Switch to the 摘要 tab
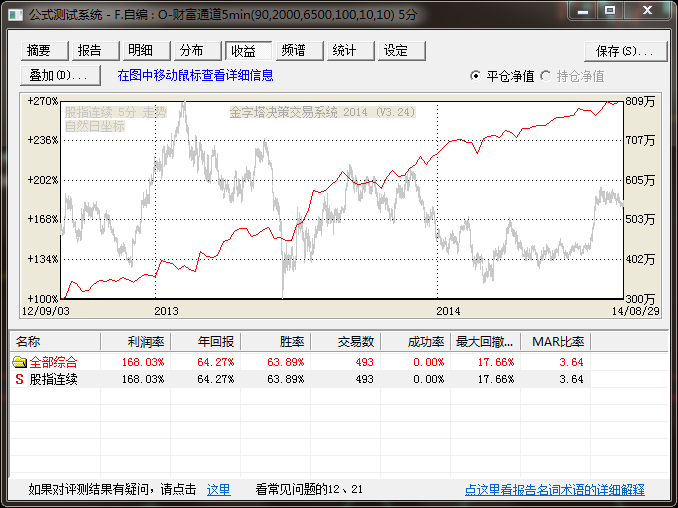Screen dimensions: 678x508 click(40, 51)
